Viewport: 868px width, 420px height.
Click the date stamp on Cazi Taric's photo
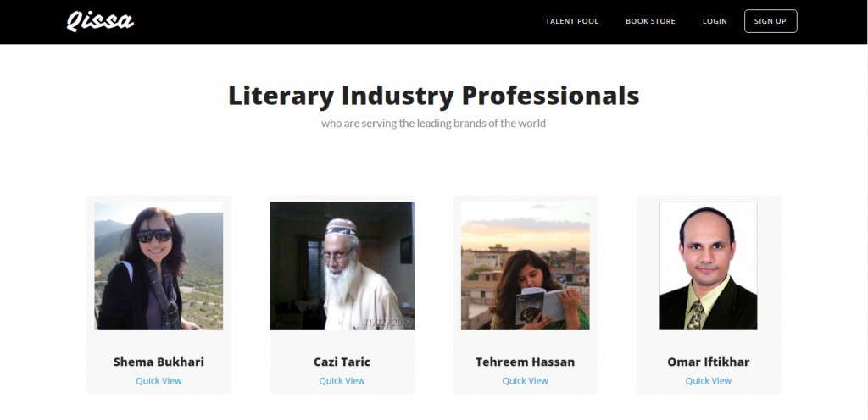(x=388, y=323)
